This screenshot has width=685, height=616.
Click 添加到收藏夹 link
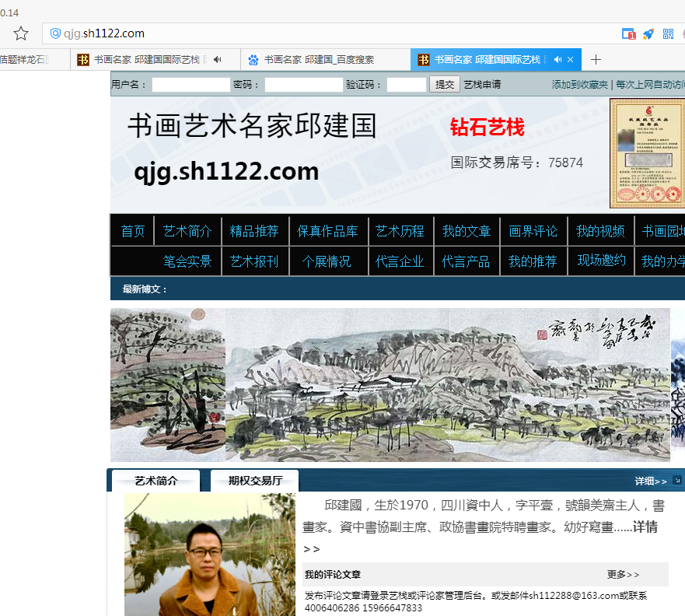(x=580, y=84)
